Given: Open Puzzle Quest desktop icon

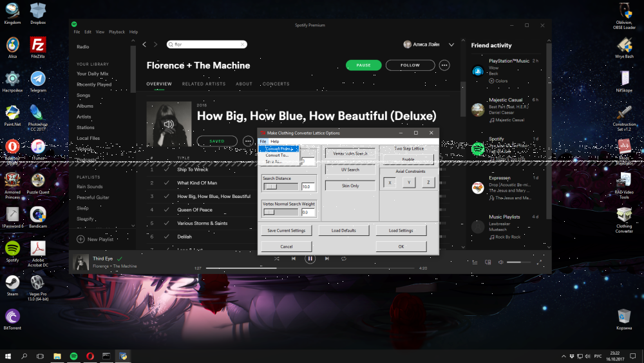Looking at the screenshot, I should point(38,183).
